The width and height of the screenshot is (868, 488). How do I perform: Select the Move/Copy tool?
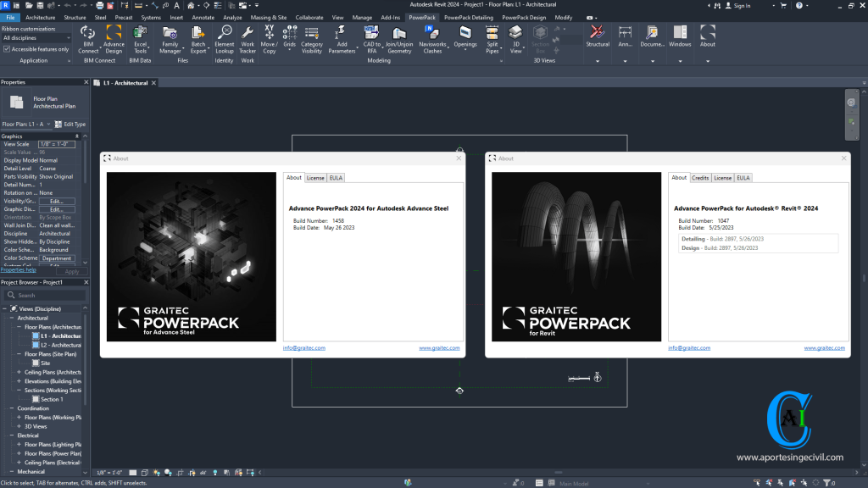pos(270,42)
